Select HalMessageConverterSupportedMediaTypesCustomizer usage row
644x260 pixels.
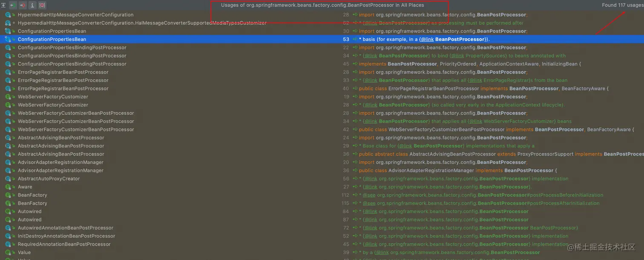322,23
